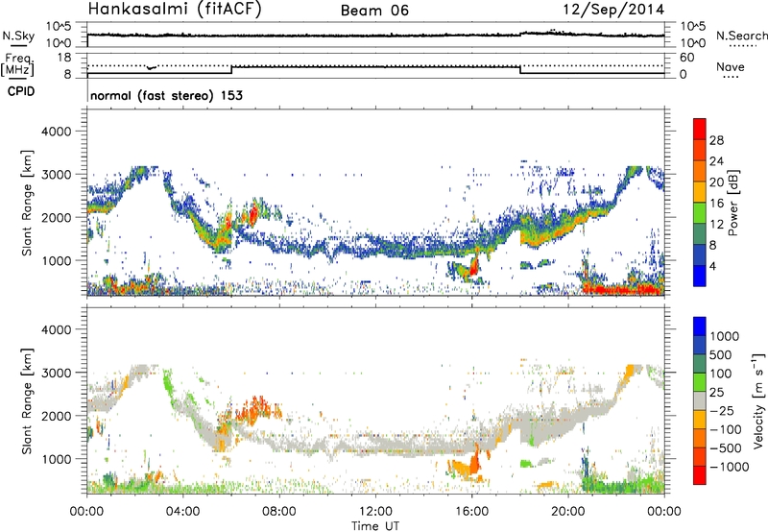The image size is (768, 532).
Task: Click the -1000 tick on the velocity colorbar
Action: click(730, 467)
